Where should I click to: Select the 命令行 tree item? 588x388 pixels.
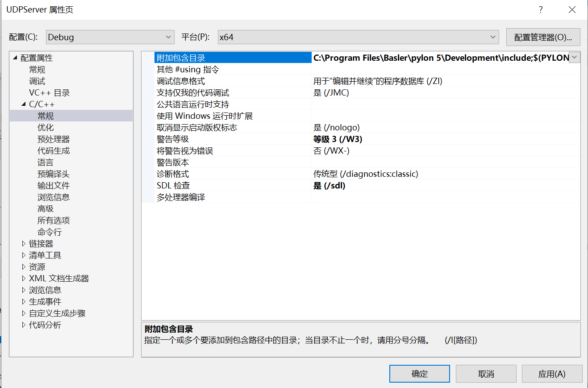point(53,232)
